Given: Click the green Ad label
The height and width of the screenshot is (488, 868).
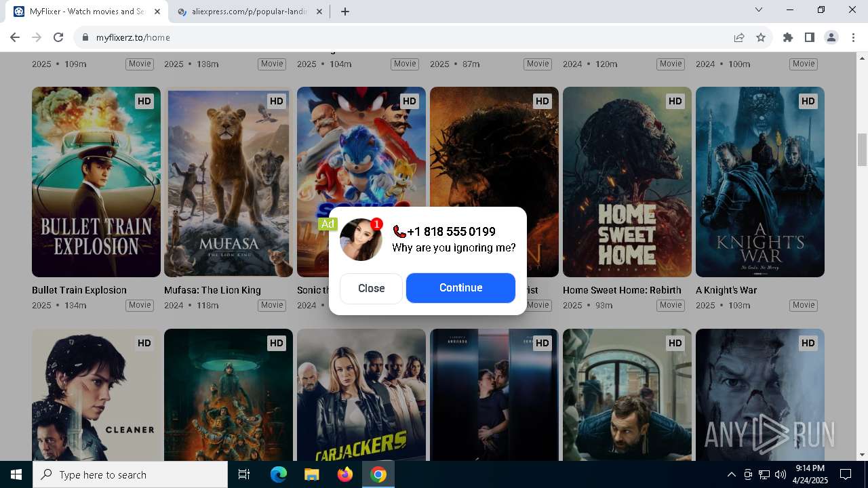Looking at the screenshot, I should (328, 224).
